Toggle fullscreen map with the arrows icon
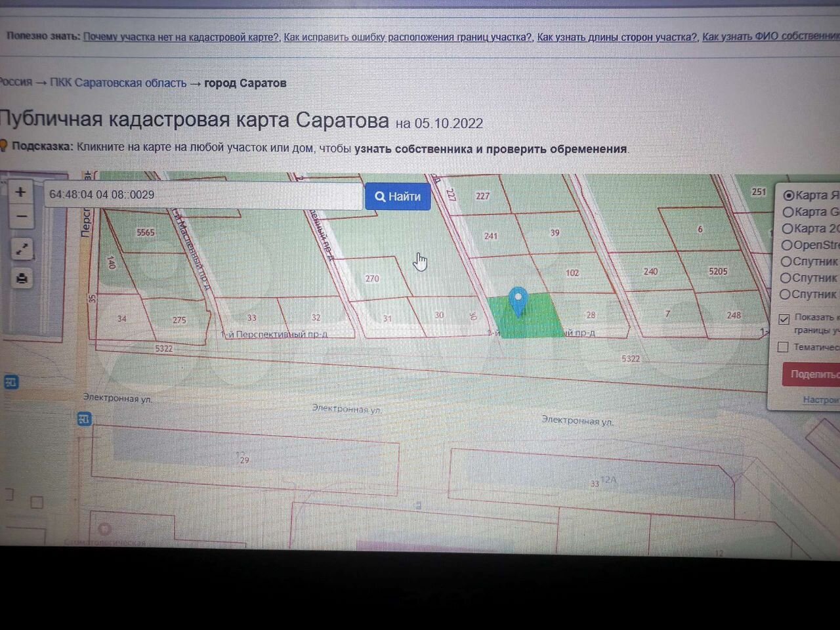The height and width of the screenshot is (630, 840). pos(22,249)
